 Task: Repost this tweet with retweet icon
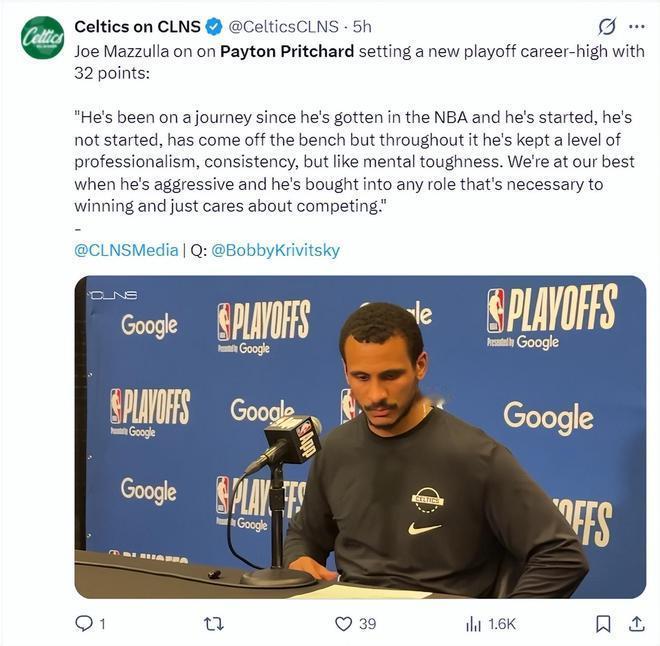[214, 623]
